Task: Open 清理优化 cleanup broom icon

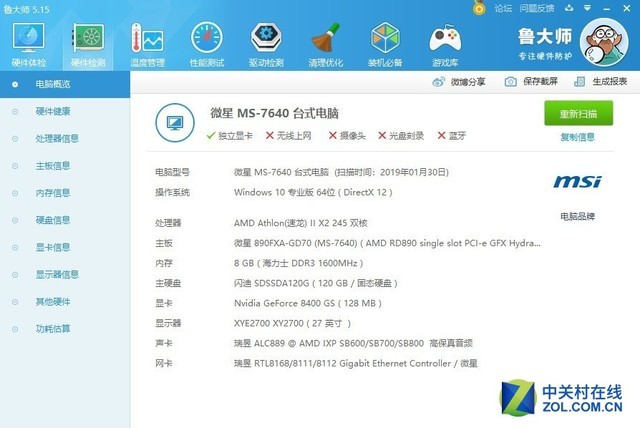Action: click(325, 45)
